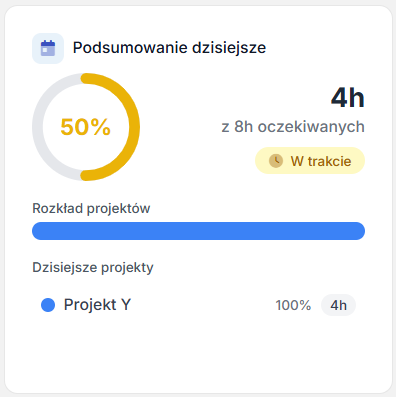Click the large 4h total hours

click(348, 98)
